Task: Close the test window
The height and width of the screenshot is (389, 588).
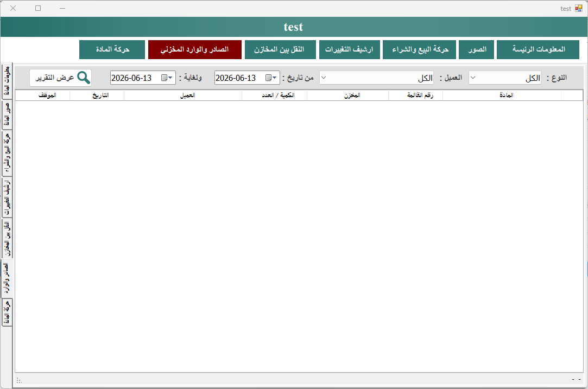Action: pos(13,8)
